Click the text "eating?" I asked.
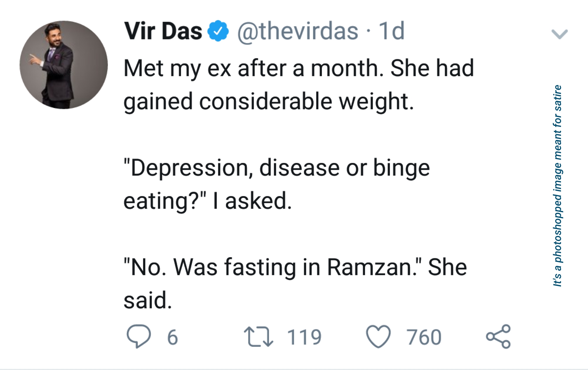This screenshot has width=588, height=374. pos(207,201)
